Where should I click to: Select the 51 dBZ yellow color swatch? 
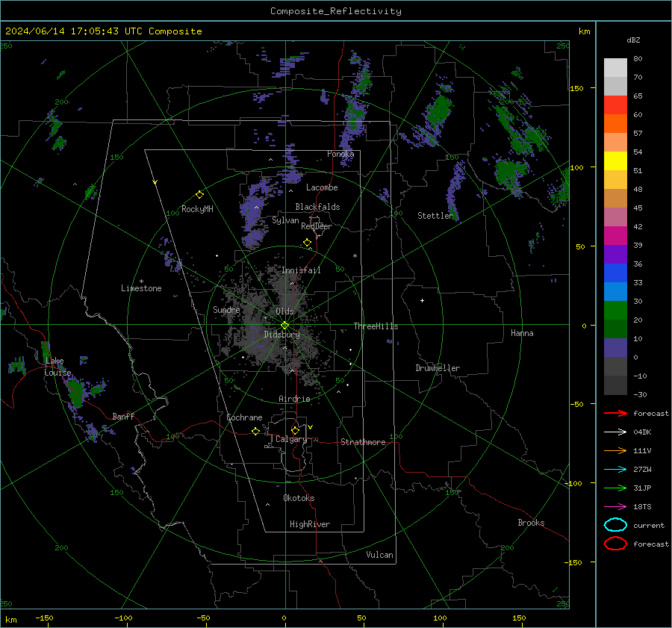615,161
